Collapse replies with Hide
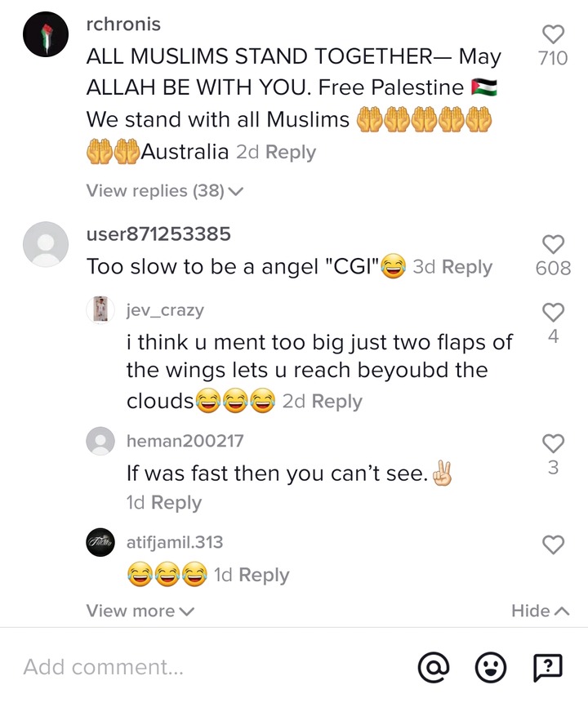588x707 pixels. [x=541, y=611]
